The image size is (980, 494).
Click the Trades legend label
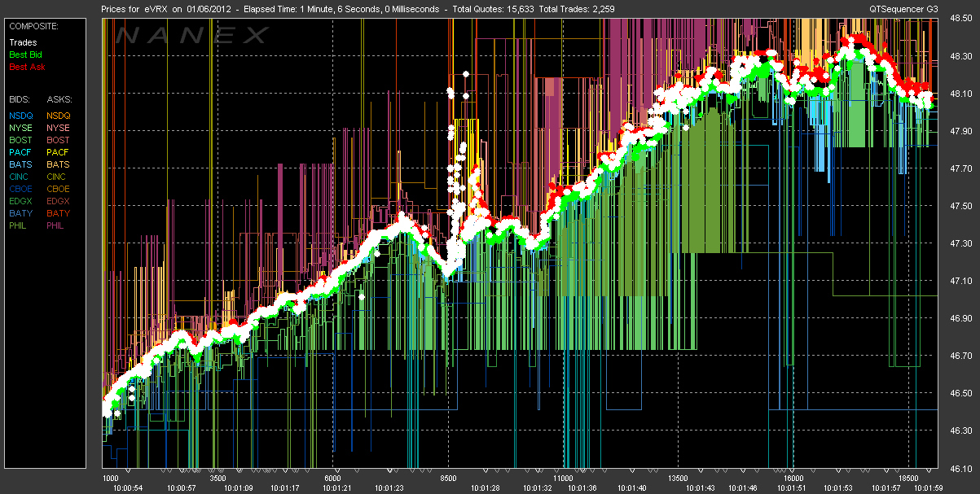pos(22,42)
